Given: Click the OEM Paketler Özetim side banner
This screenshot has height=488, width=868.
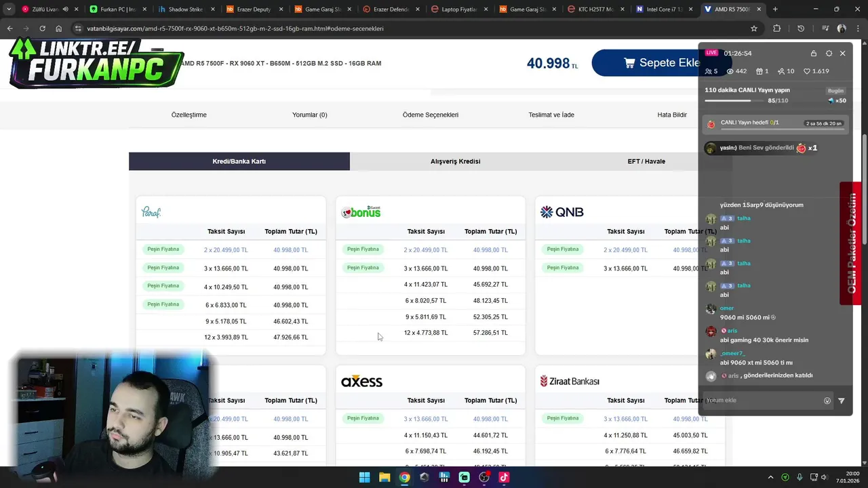Looking at the screenshot, I should tap(850, 243).
